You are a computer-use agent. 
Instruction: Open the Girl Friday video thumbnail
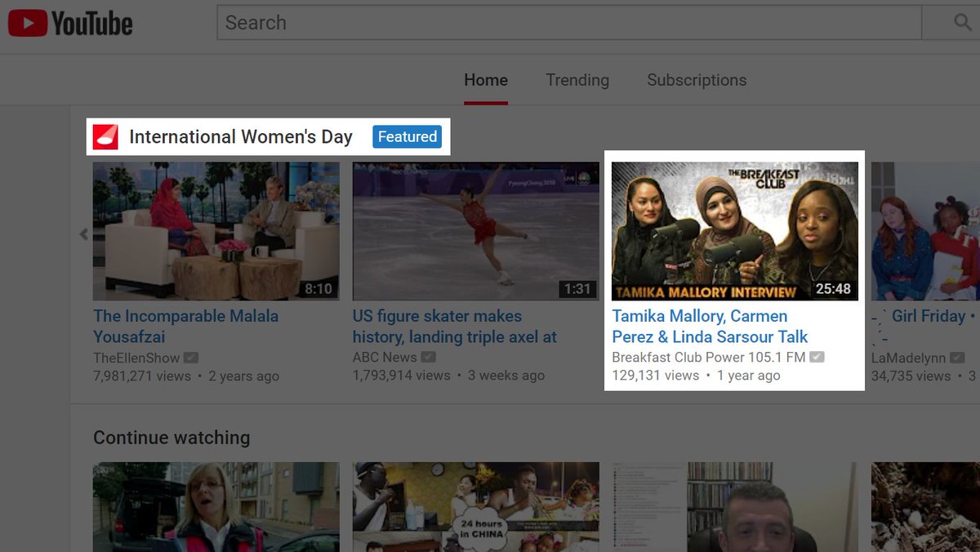[925, 231]
